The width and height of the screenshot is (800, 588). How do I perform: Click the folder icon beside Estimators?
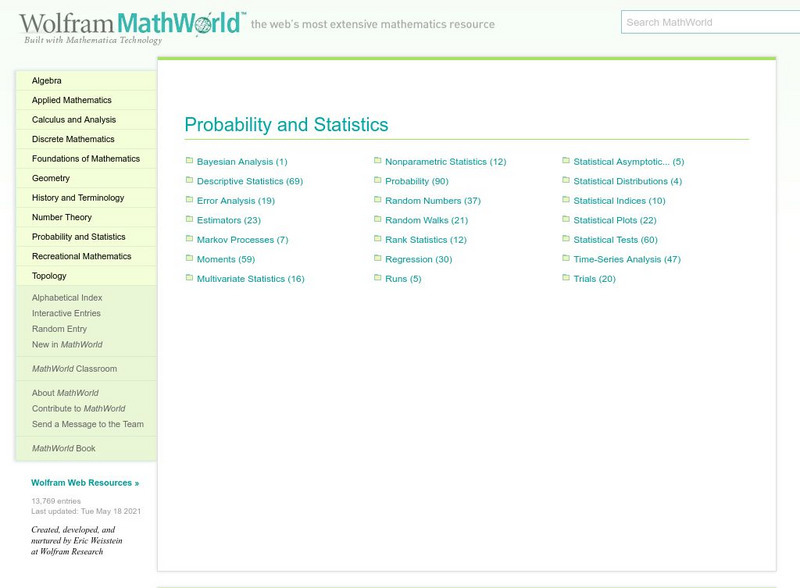tap(189, 219)
